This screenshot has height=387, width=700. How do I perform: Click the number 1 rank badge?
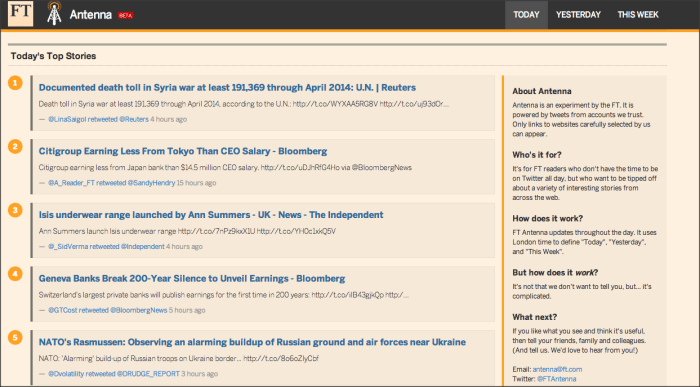coord(15,83)
